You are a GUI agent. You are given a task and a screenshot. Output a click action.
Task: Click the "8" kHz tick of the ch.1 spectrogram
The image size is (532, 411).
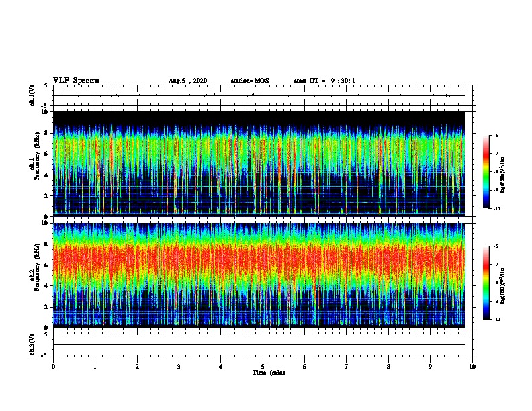pyautogui.click(x=46, y=133)
